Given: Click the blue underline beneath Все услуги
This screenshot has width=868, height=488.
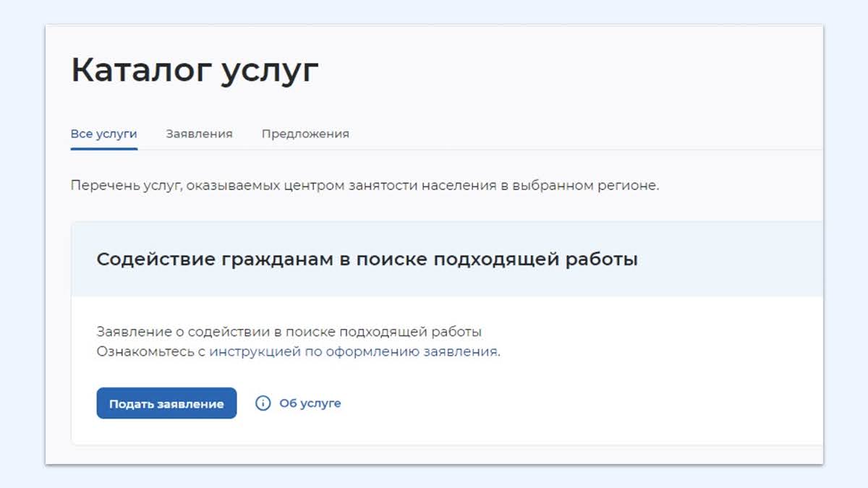Looking at the screenshot, I should click(103, 148).
